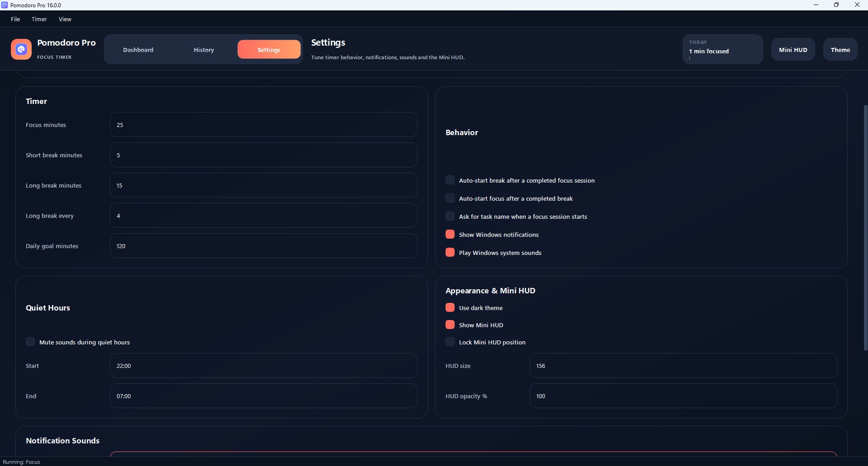Click the Timer section heading
The height and width of the screenshot is (466, 868).
(x=36, y=101)
